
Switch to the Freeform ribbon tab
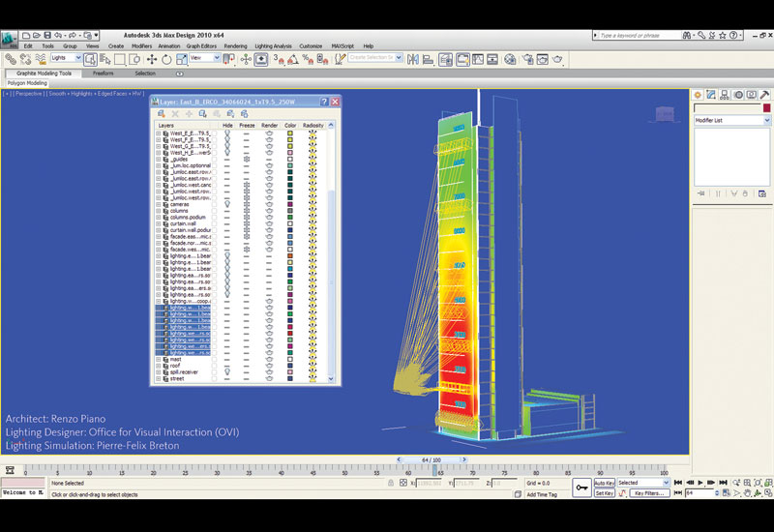tap(104, 74)
